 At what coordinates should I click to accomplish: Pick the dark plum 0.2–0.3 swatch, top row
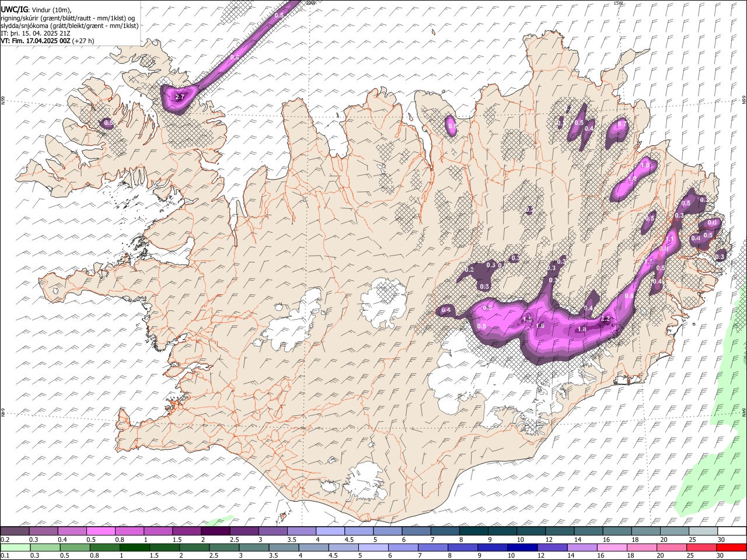click(x=15, y=531)
